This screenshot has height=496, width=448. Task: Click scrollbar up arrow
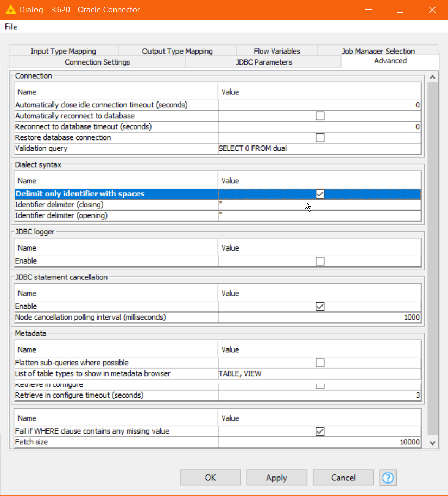432,77
